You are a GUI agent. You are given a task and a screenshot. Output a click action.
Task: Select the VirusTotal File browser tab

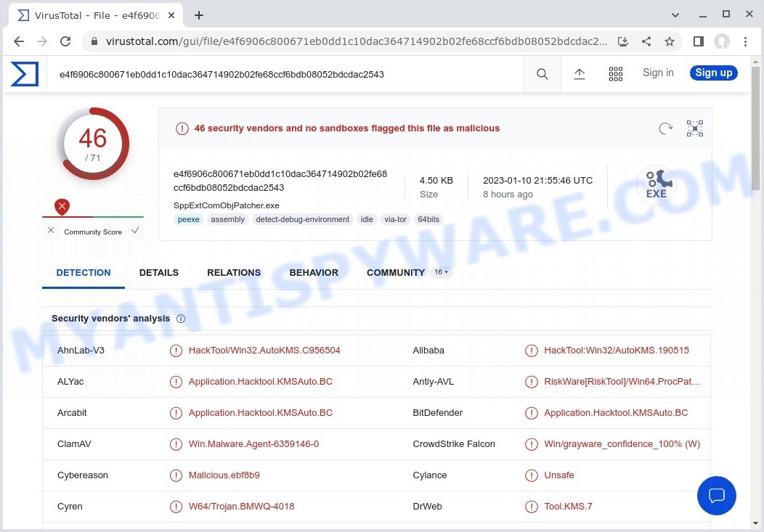pyautogui.click(x=96, y=15)
